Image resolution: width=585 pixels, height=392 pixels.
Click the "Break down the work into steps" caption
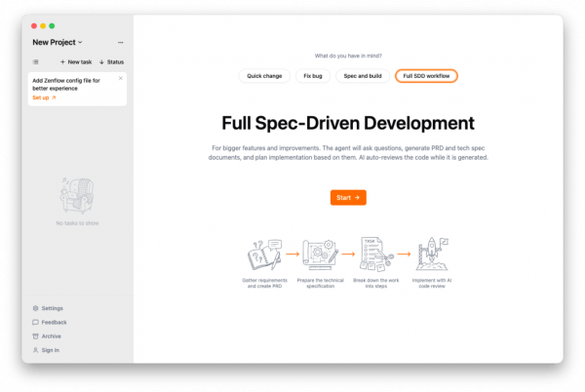(x=376, y=284)
